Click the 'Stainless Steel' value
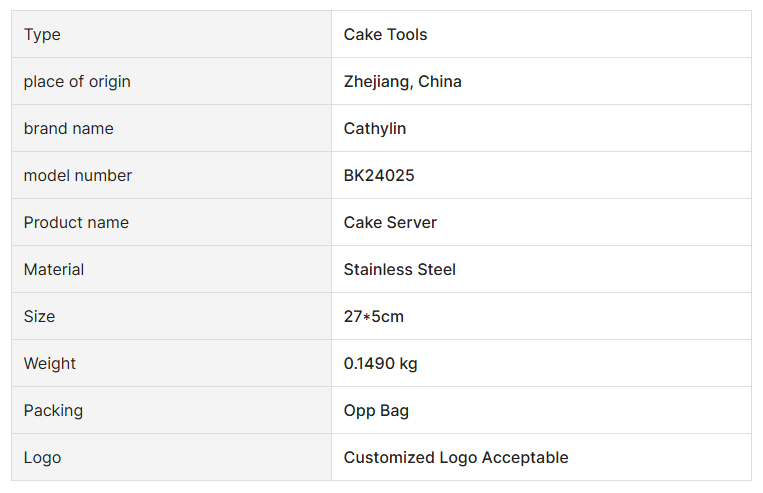Viewport: 763px width, 493px height. (399, 270)
